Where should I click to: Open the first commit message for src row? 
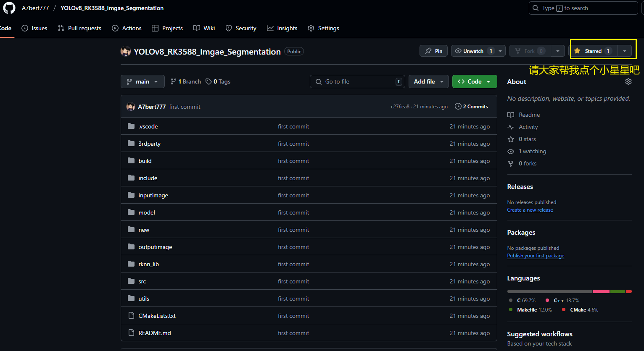(293, 281)
